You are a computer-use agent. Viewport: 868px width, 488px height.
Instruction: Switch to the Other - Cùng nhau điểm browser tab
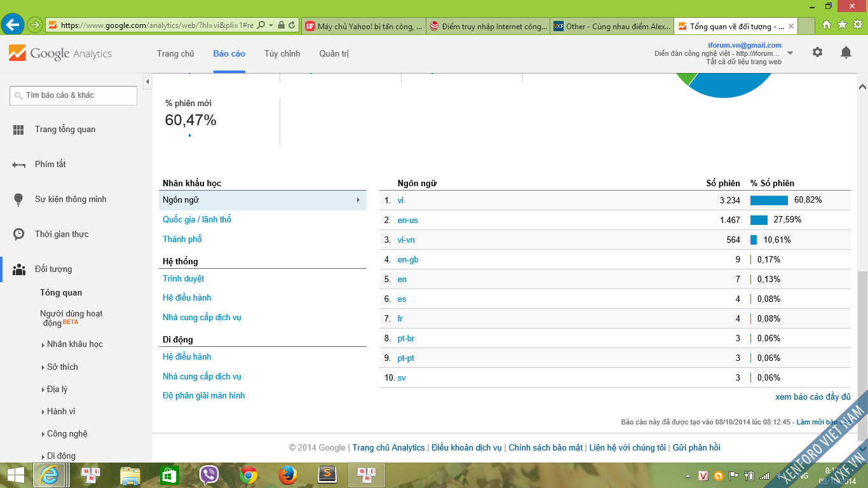coord(612,26)
